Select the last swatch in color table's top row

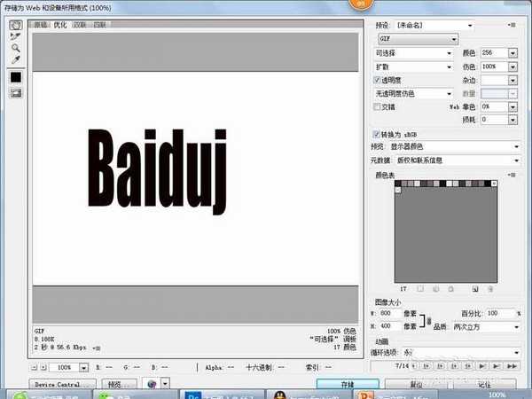point(495,184)
